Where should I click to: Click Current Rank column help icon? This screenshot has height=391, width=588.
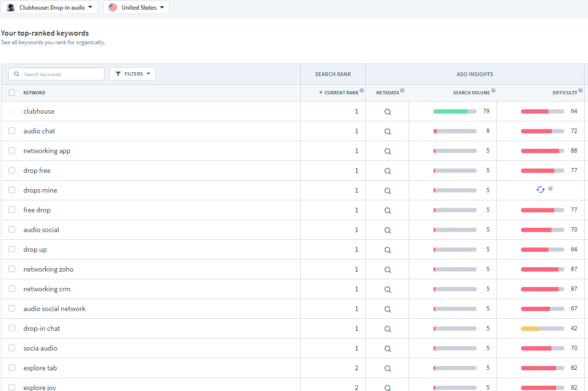click(x=361, y=90)
